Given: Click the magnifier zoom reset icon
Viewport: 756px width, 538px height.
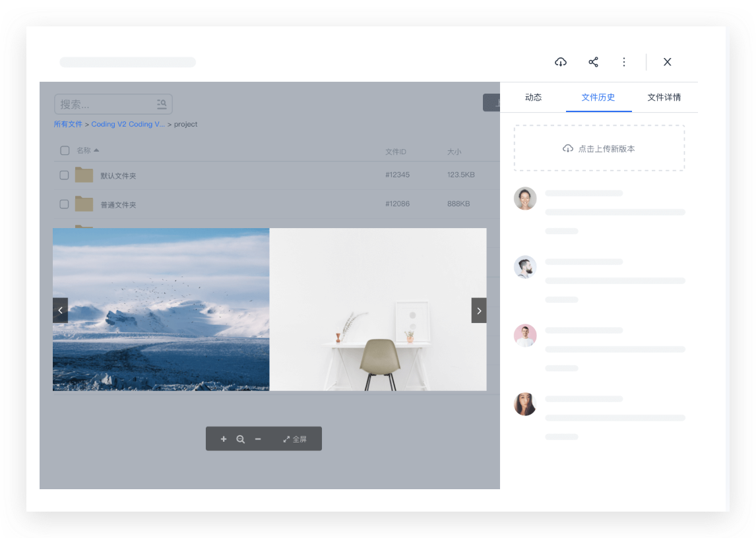Looking at the screenshot, I should coord(241,438).
